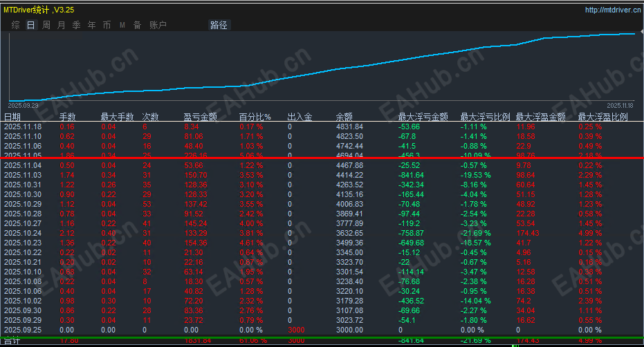Click floating profit 174.43 on 2025.10.24

pyautogui.click(x=528, y=233)
